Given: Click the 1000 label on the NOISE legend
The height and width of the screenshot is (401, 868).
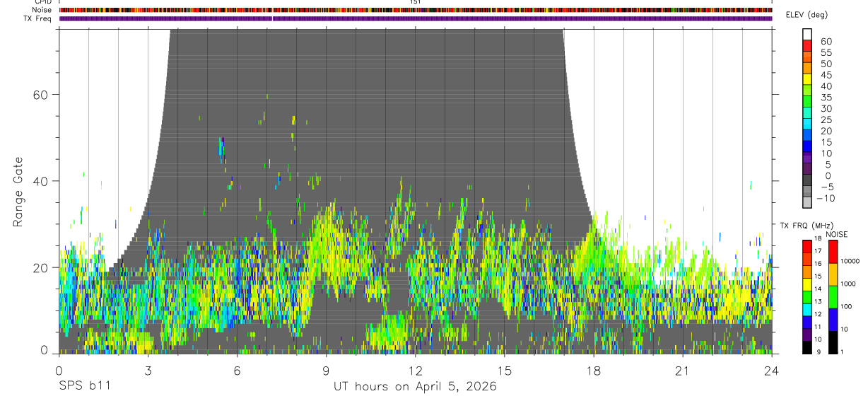Looking at the screenshot, I should point(850,284).
